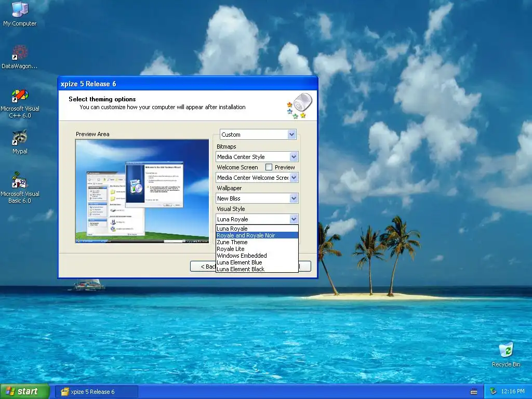Image resolution: width=532 pixels, height=399 pixels.
Task: Click the Preview Area label
Action: pyautogui.click(x=92, y=134)
